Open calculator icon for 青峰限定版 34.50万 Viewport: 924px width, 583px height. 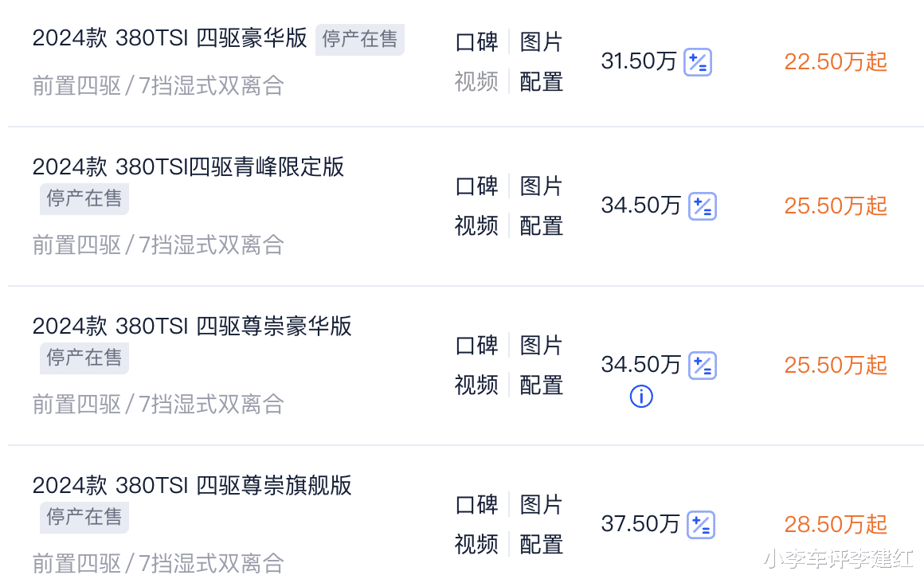tap(703, 206)
